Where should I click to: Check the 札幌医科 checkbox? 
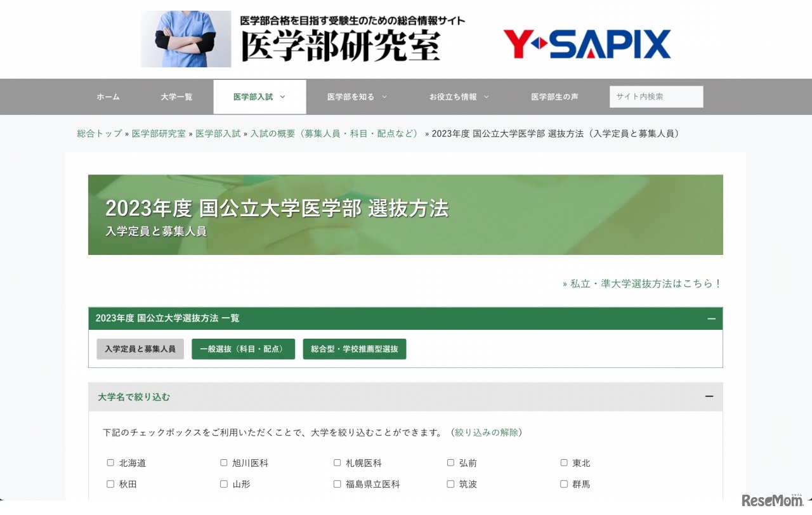337,463
